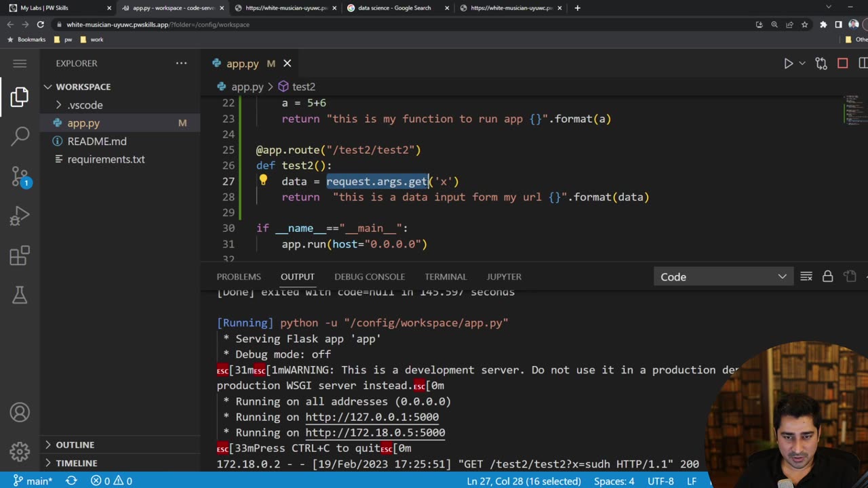The height and width of the screenshot is (488, 868).
Task: Open browser Extensions puzzle icon
Action: tap(823, 24)
